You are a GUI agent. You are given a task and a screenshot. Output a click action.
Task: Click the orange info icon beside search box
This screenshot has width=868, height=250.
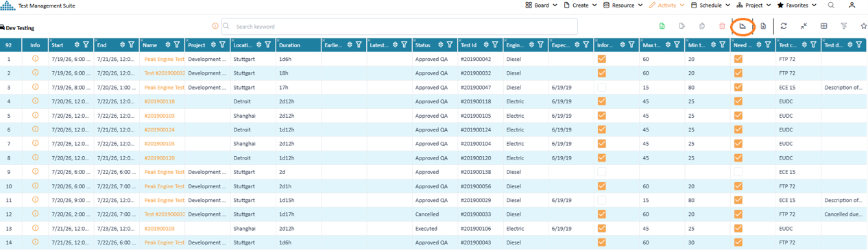click(215, 26)
